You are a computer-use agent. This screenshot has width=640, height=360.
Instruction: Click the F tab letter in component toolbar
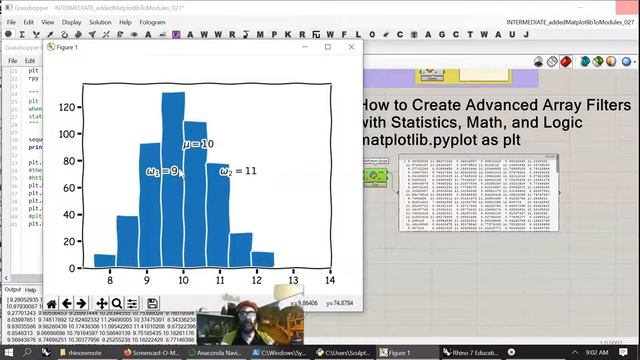pos(344,35)
